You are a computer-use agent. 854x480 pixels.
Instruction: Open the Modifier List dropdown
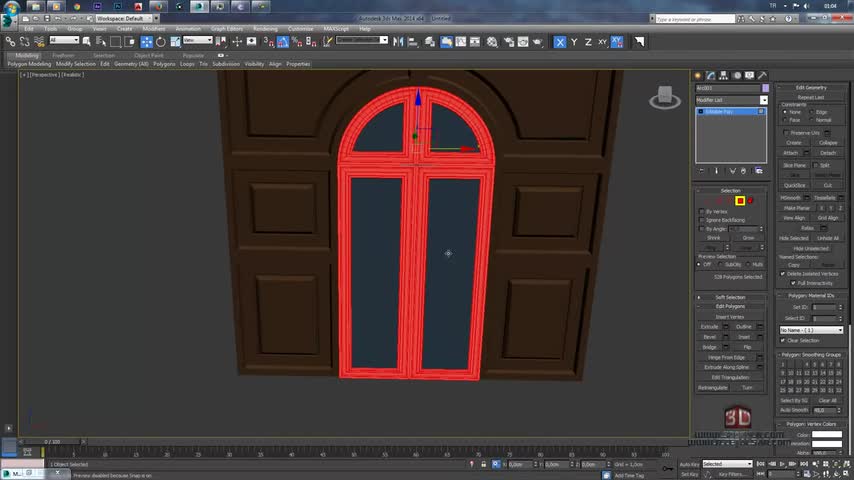tap(763, 100)
